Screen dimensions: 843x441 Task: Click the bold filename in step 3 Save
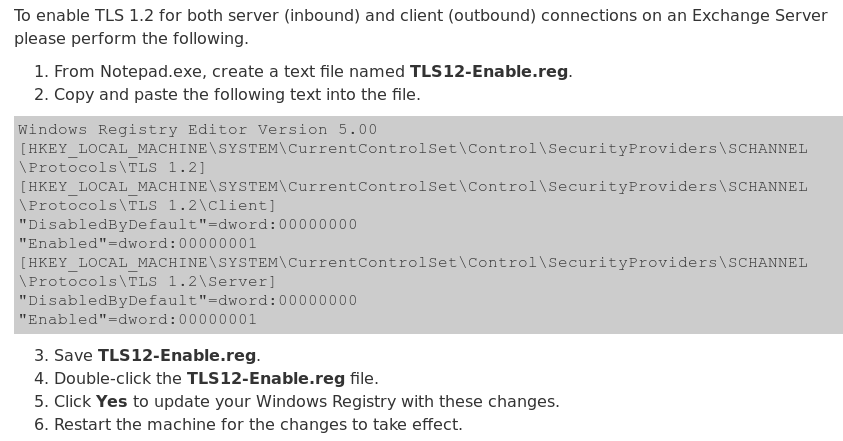177,355
